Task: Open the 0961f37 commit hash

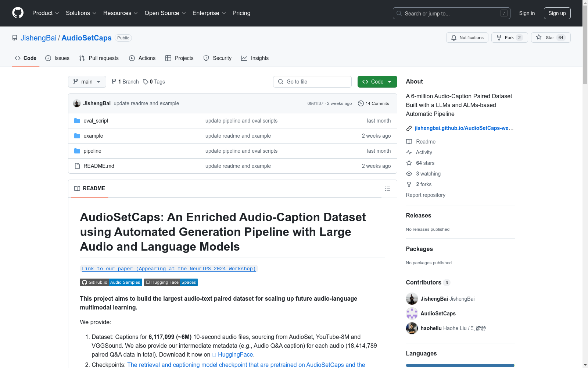Action: click(315, 103)
